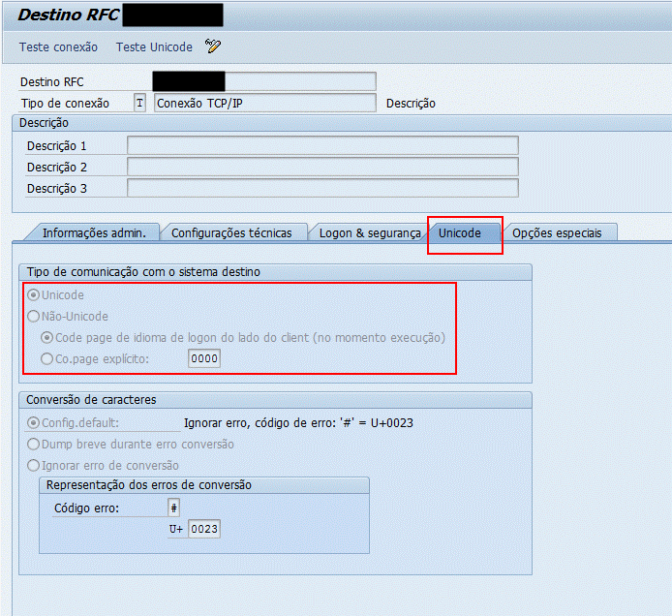The height and width of the screenshot is (616, 672).
Task: Choose the Não-Unicode radio option
Action: [x=34, y=316]
